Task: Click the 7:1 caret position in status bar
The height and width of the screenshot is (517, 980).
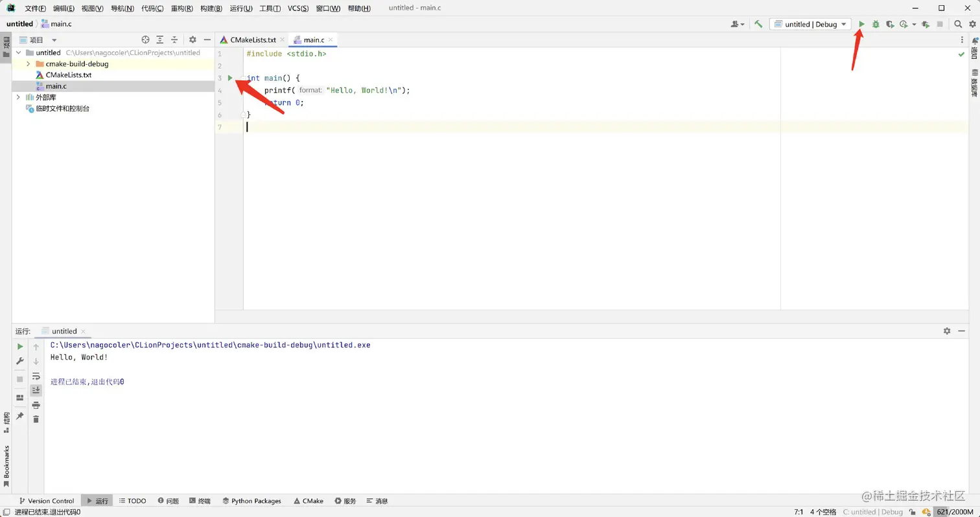Action: point(799,512)
